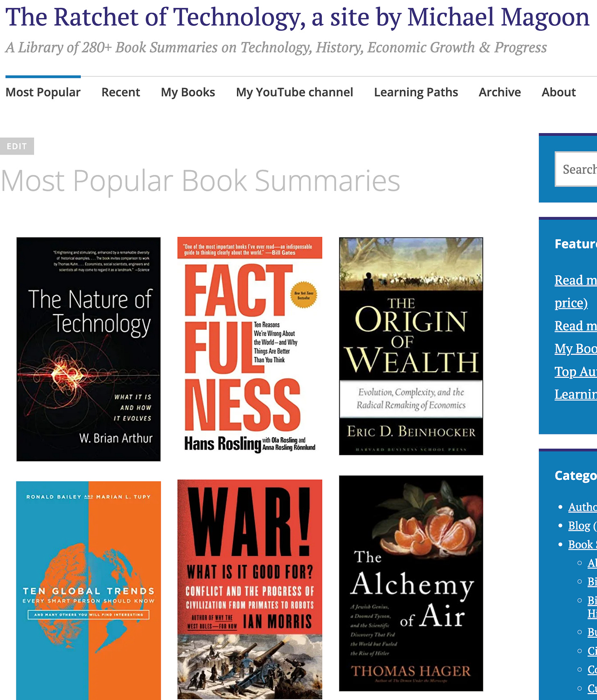Open the 'Learnin' link in Featured sidebar
The height and width of the screenshot is (700, 597).
pos(576,394)
